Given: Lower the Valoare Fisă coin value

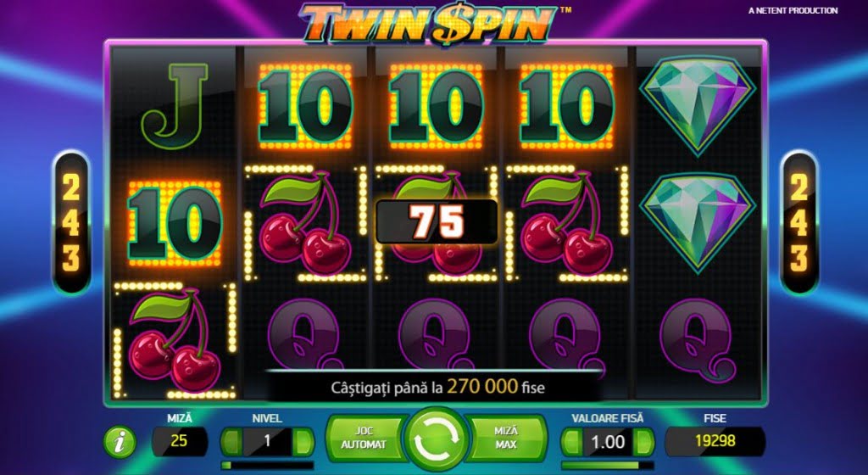Looking at the screenshot, I should [572, 442].
